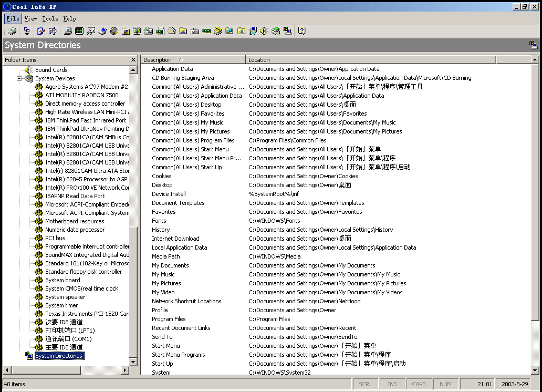Select the PCI bus tree item
542x392 pixels.
(55, 238)
